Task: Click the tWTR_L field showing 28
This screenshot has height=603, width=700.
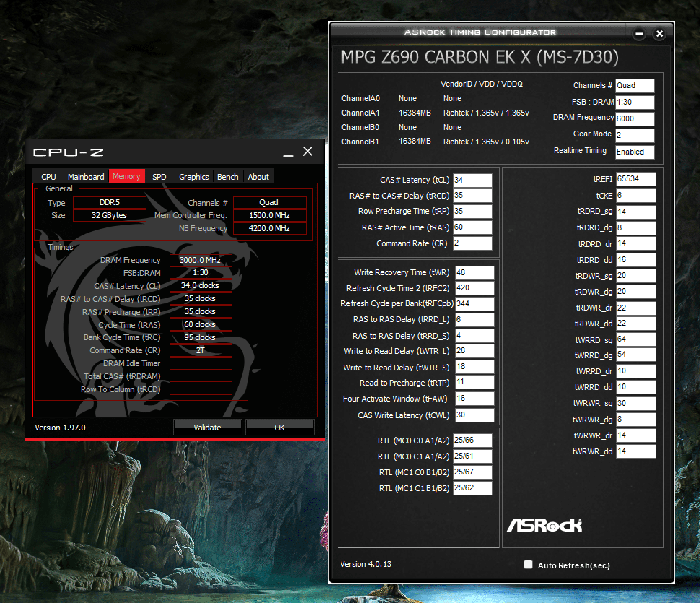Action: 475,351
